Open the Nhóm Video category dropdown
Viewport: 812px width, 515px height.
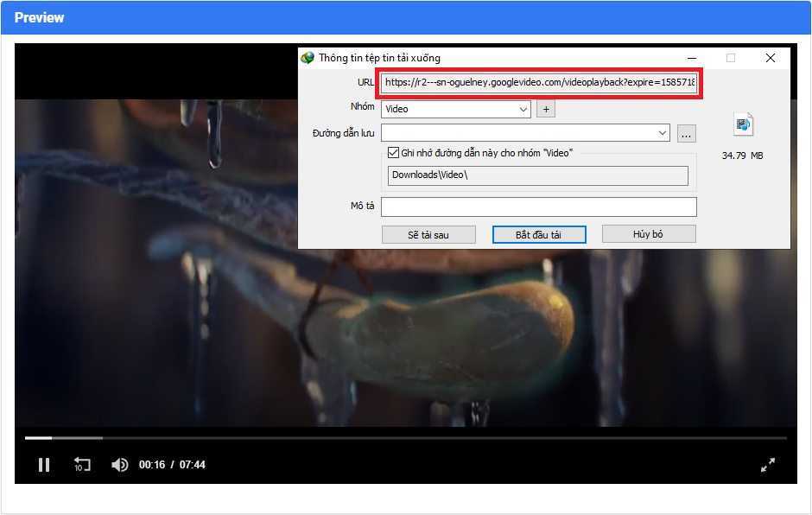(456, 110)
